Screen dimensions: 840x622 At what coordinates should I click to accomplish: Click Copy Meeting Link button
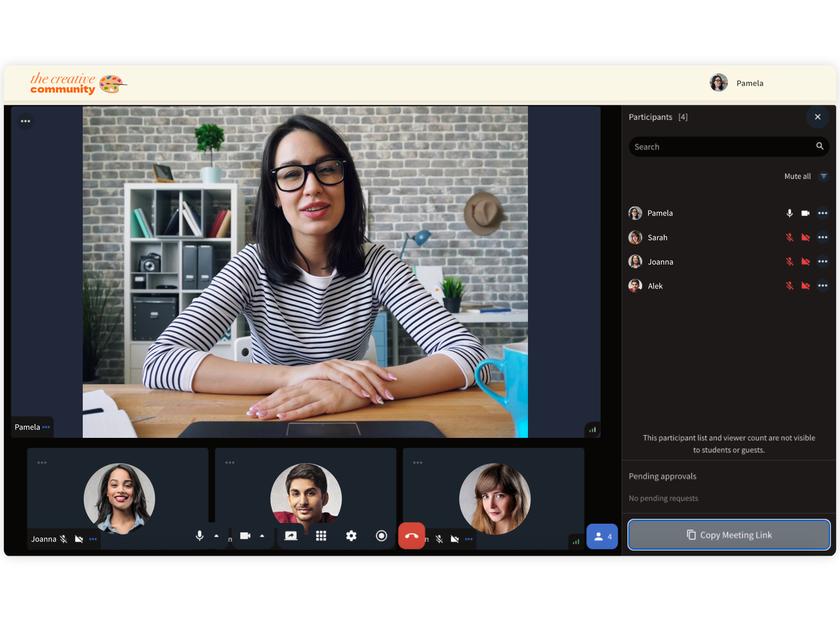coord(729,535)
